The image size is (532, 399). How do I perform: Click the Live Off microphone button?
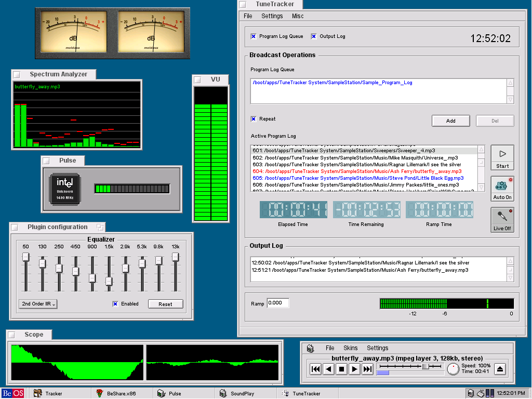click(502, 220)
